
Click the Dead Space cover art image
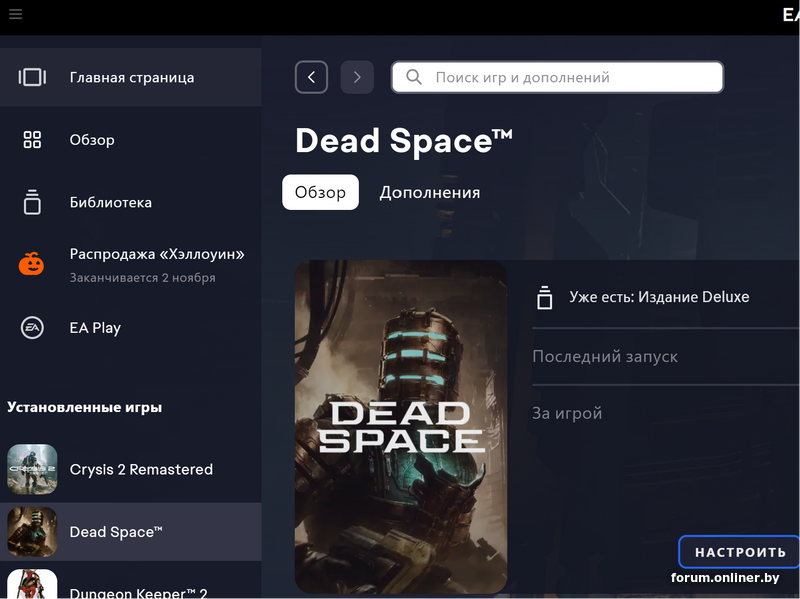[401, 427]
